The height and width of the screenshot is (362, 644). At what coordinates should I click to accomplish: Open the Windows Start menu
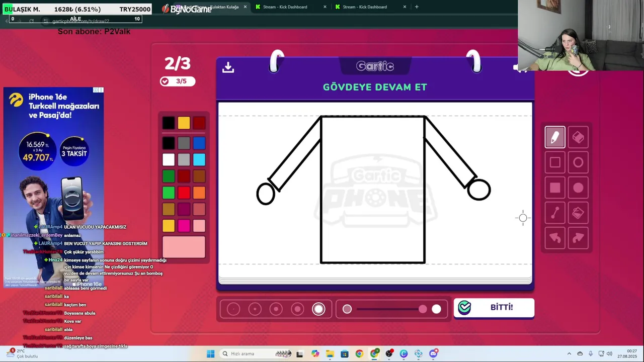click(211, 354)
